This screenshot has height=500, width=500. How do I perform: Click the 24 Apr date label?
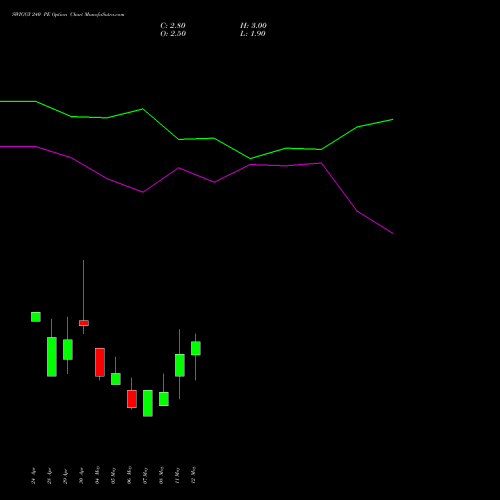33,476
